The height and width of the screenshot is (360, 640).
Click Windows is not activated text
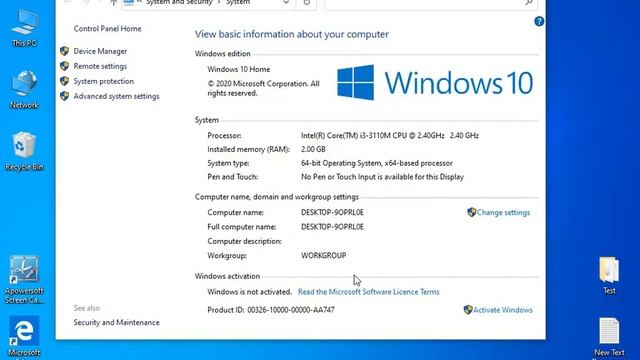(249, 292)
